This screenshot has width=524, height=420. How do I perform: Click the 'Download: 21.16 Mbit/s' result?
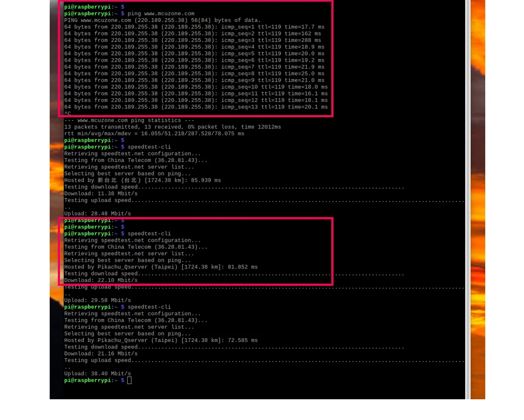100,353
